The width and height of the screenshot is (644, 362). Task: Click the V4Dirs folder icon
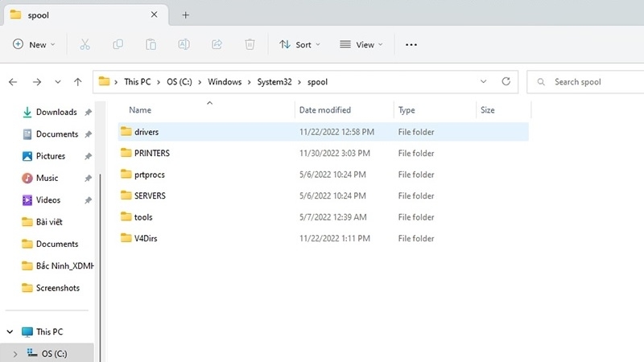point(126,238)
